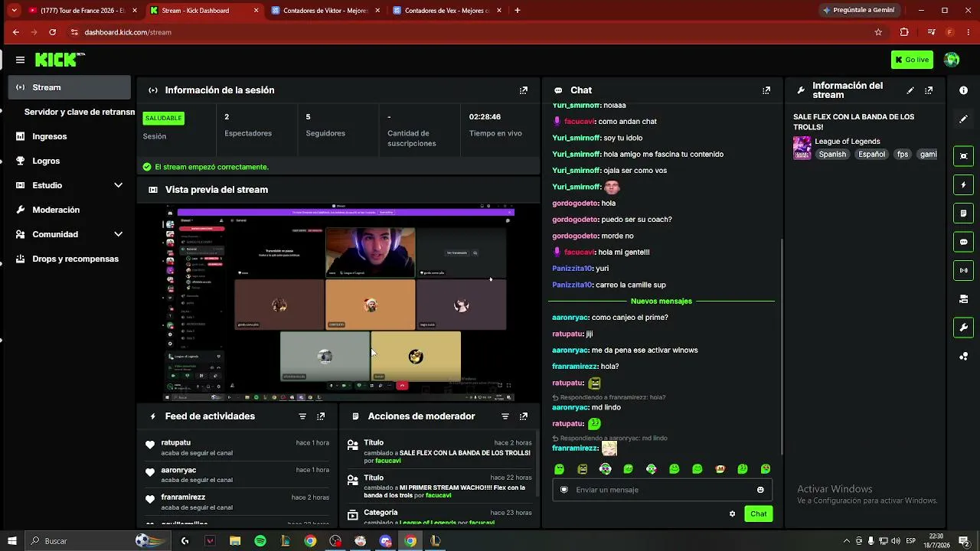
Task: Toggle the wrench stream info widget in the sidebar
Action: click(x=963, y=328)
